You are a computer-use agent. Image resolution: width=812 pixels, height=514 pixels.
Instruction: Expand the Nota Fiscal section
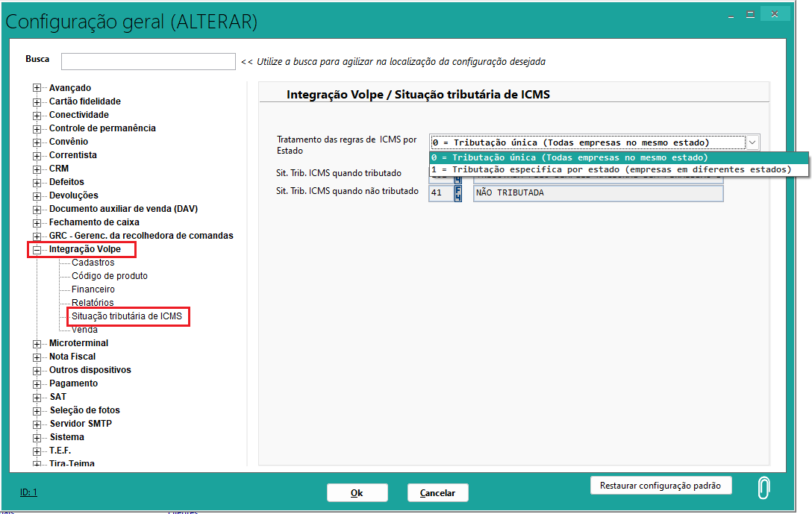(37, 357)
